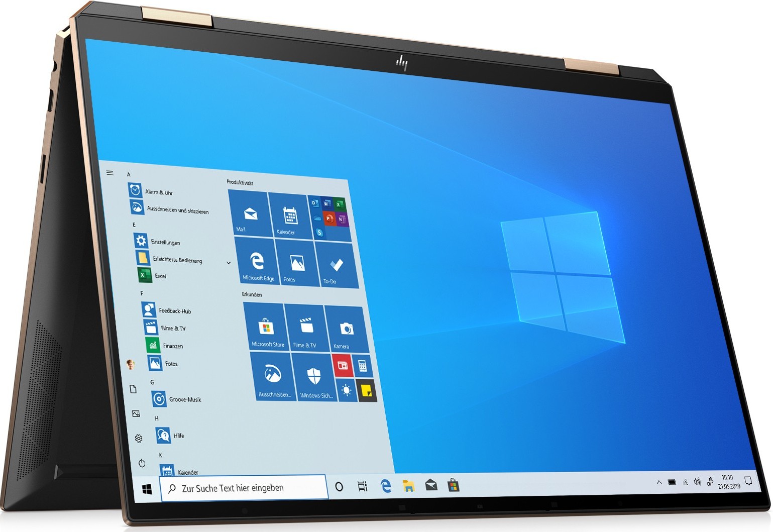Click the Cortana circle on taskbar
The height and width of the screenshot is (532, 773).
(x=339, y=486)
